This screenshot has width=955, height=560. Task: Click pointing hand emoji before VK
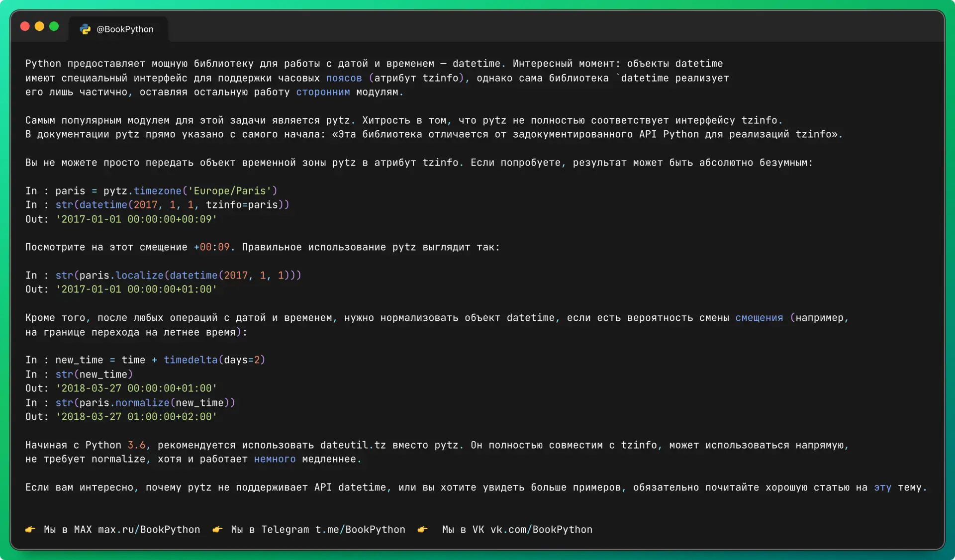tap(422, 530)
